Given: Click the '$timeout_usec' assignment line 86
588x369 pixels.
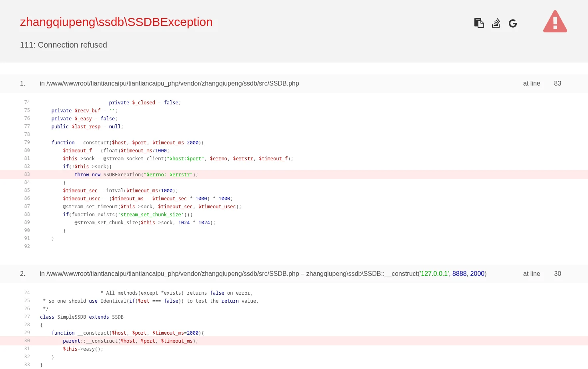Looking at the screenshot, I should (x=148, y=199).
